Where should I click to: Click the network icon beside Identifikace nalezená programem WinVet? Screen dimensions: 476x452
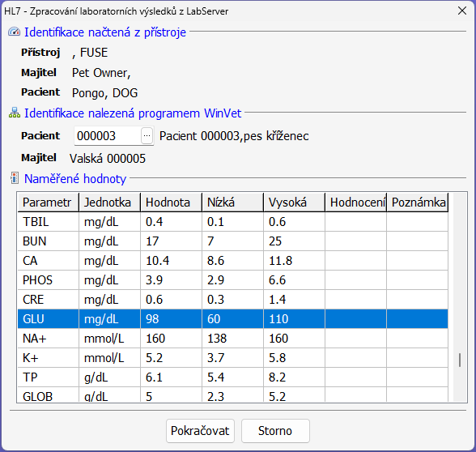[x=15, y=113]
